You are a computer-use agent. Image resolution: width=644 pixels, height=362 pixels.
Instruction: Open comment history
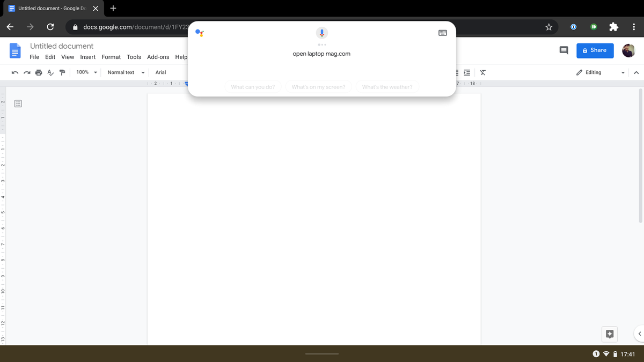point(563,50)
